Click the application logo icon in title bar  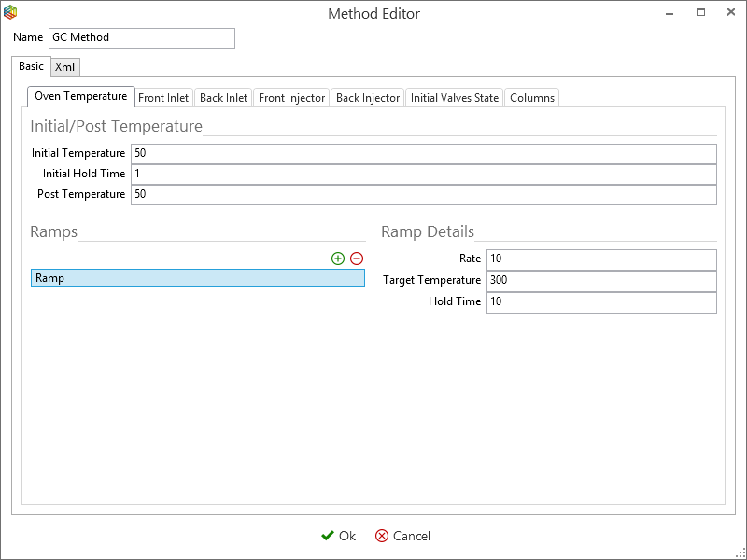click(10, 13)
